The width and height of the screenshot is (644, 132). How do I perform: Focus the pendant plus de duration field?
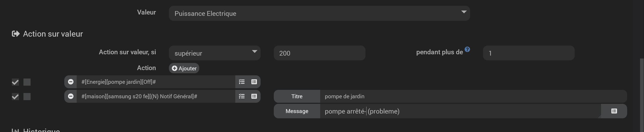pos(528,53)
